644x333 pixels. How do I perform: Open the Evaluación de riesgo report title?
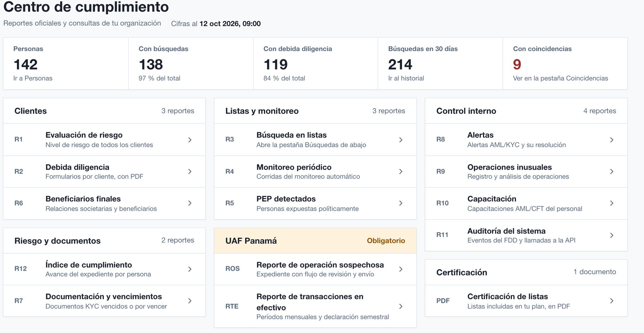84,135
